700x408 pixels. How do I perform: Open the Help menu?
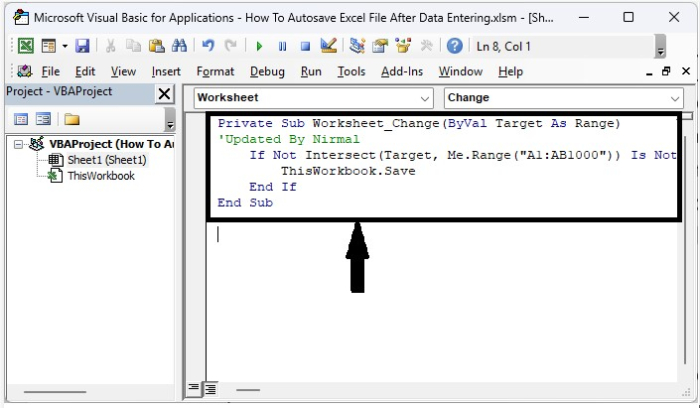510,71
